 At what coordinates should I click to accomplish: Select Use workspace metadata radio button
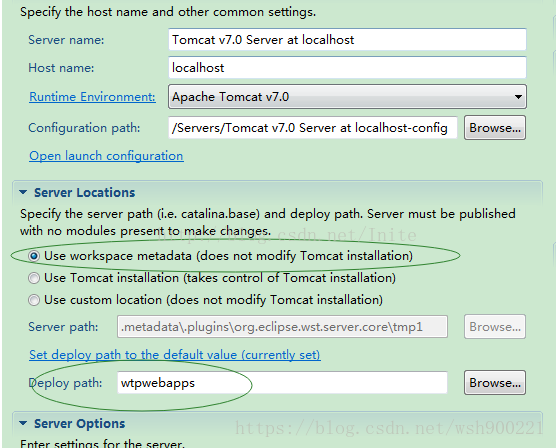[x=34, y=256]
